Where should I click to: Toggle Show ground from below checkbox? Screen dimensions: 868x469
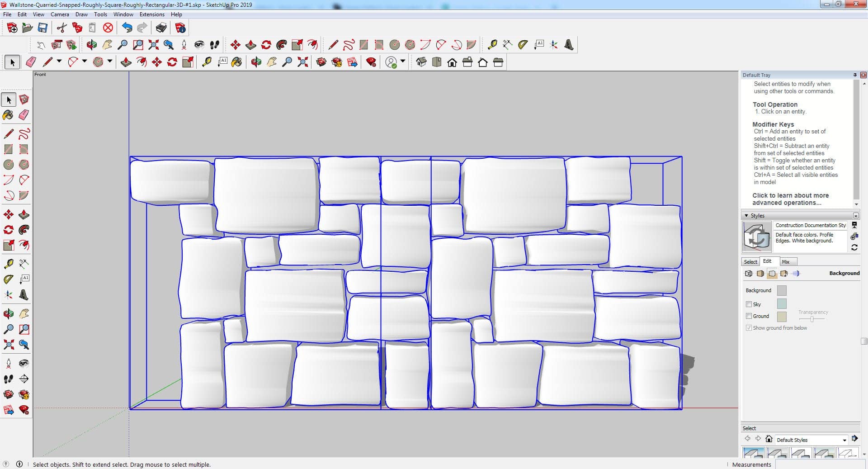click(749, 328)
